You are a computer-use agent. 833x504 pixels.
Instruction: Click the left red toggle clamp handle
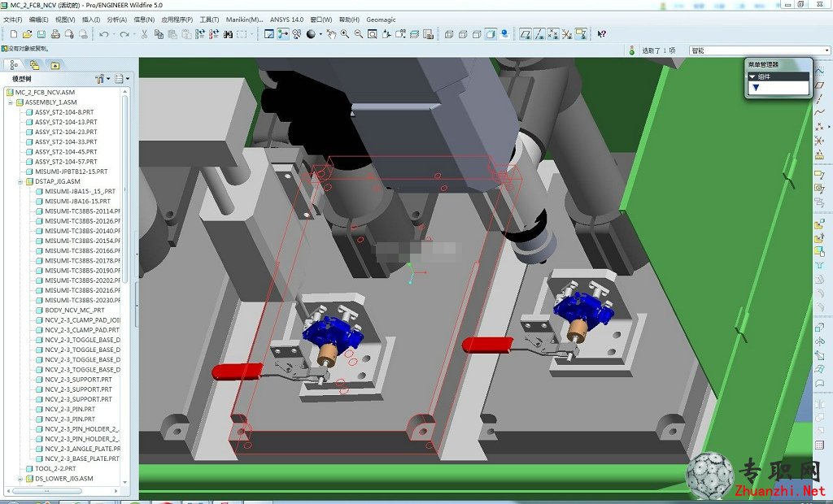click(x=238, y=371)
